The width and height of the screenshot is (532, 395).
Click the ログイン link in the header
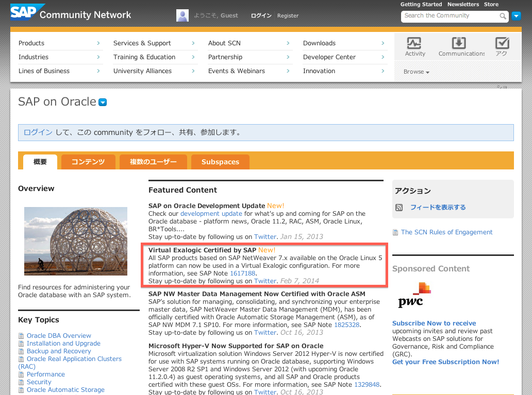[x=261, y=15]
